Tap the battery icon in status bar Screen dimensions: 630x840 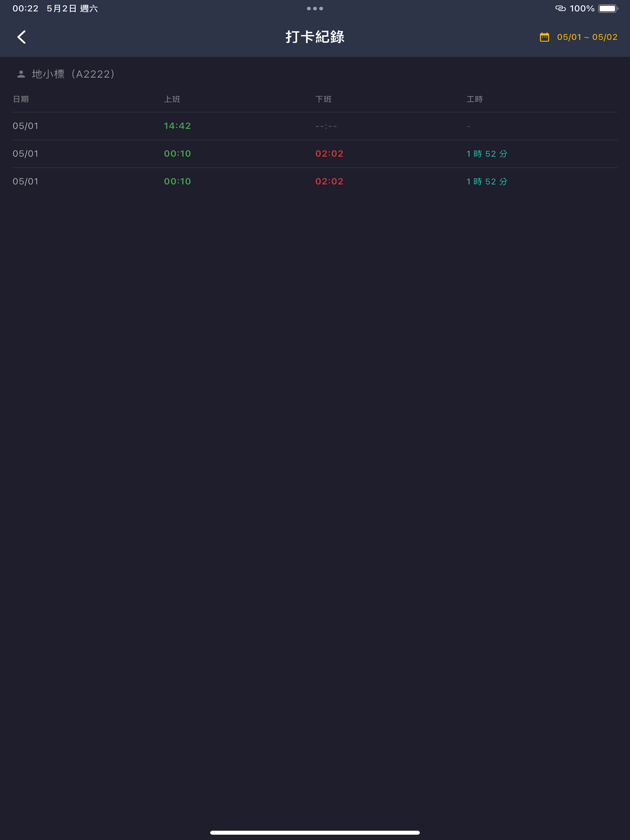[x=608, y=8]
